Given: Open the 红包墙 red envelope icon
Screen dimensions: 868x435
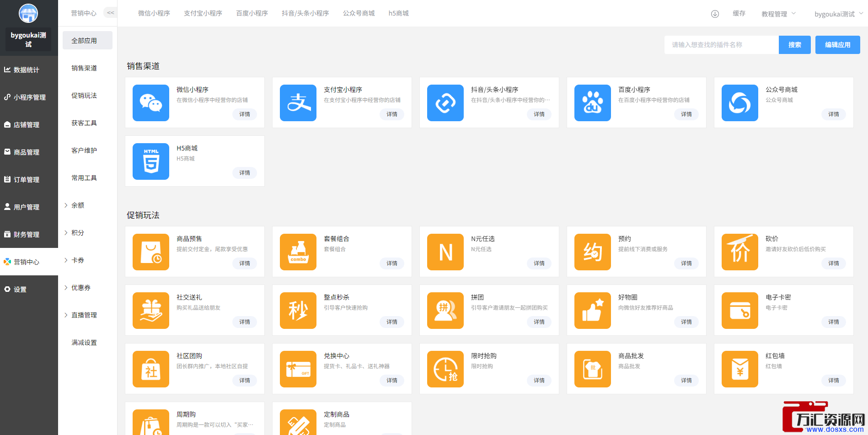Looking at the screenshot, I should (740, 369).
